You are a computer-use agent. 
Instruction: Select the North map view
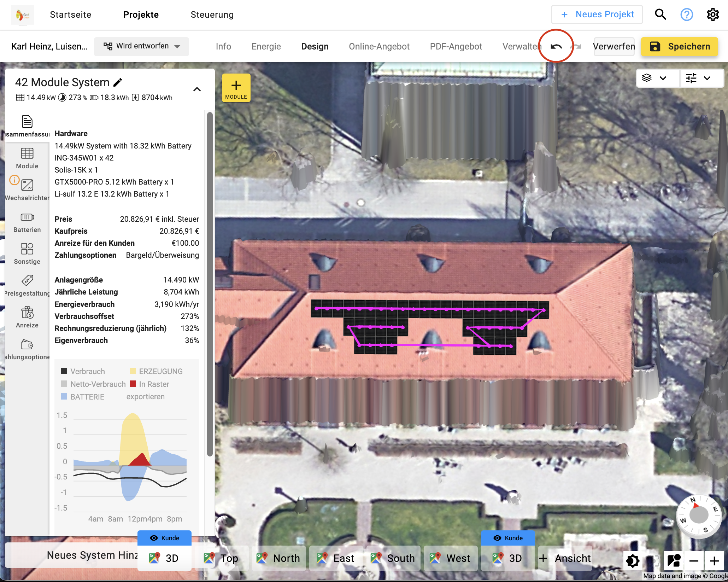[279, 558]
